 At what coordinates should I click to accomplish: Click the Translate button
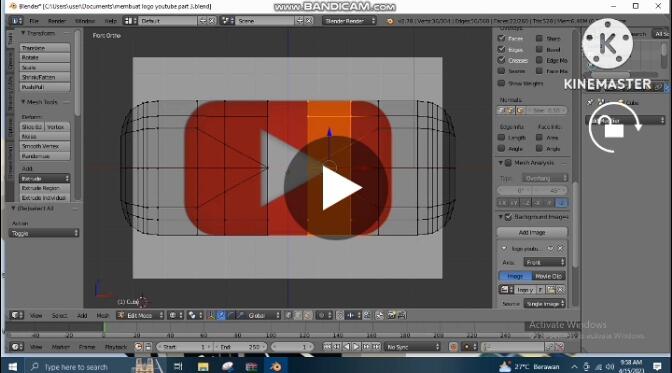pyautogui.click(x=45, y=48)
